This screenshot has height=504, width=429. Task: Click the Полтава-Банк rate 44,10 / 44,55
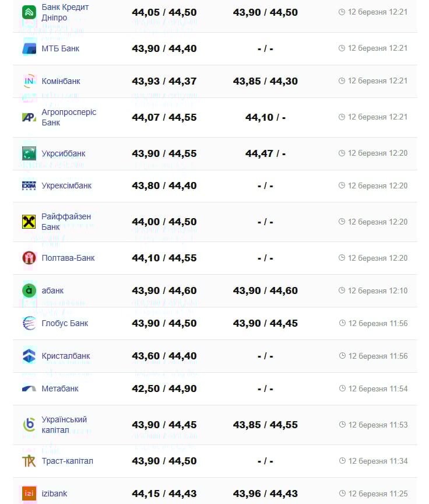(x=164, y=258)
